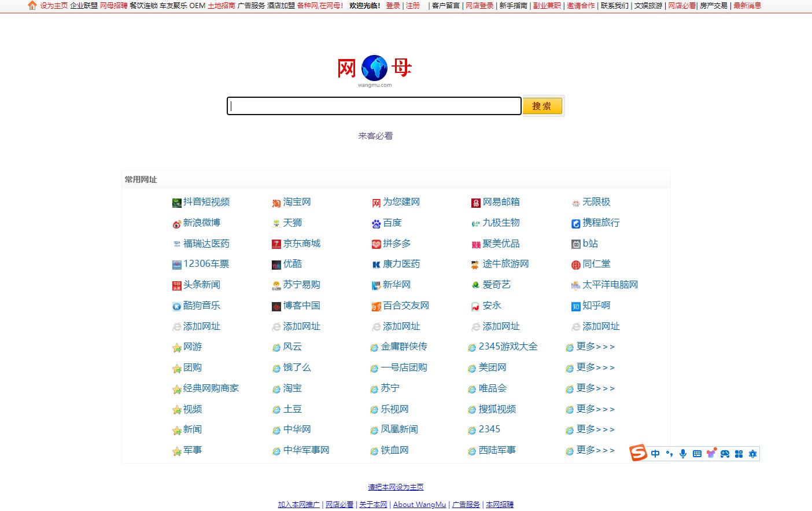Image resolution: width=812 pixels, height=511 pixels.
Task: Open Sogou soft keyboard icon
Action: [697, 454]
